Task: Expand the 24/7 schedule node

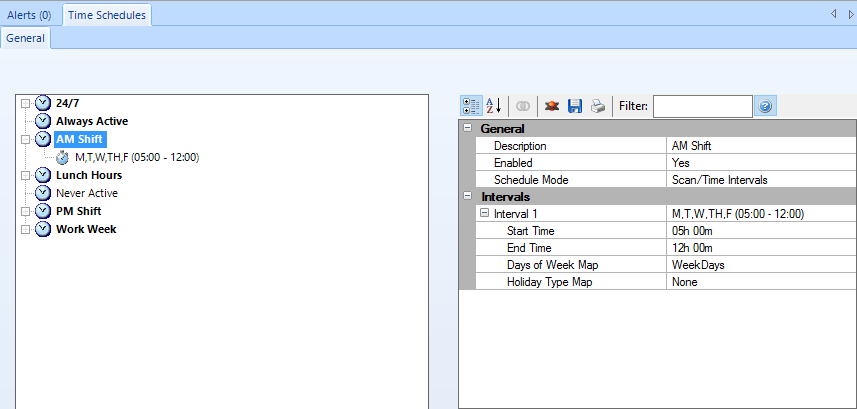Action: click(25, 103)
